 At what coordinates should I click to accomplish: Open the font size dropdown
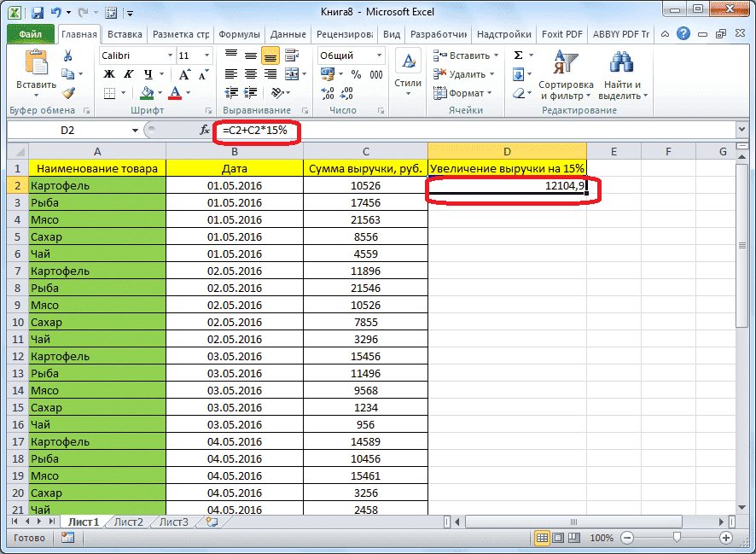click(x=208, y=55)
